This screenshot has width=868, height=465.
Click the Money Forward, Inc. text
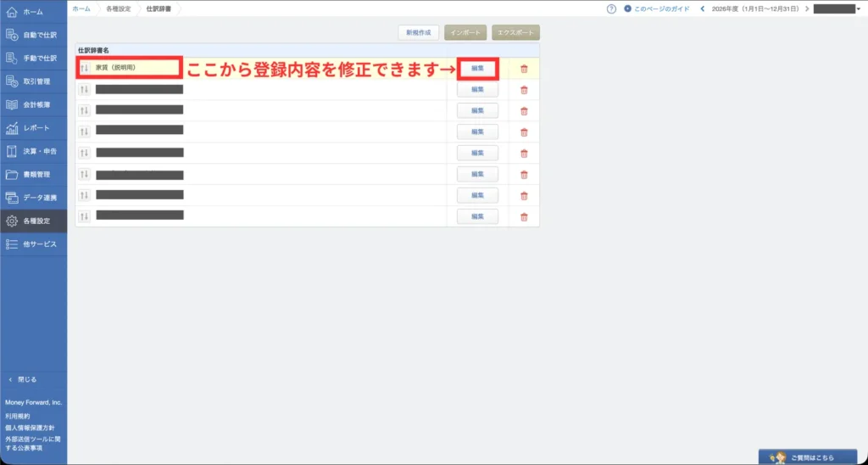point(34,402)
